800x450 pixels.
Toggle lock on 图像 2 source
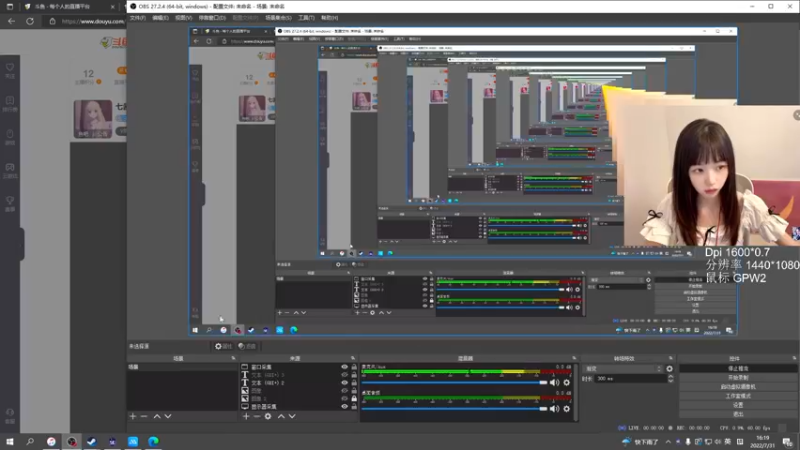(x=354, y=398)
